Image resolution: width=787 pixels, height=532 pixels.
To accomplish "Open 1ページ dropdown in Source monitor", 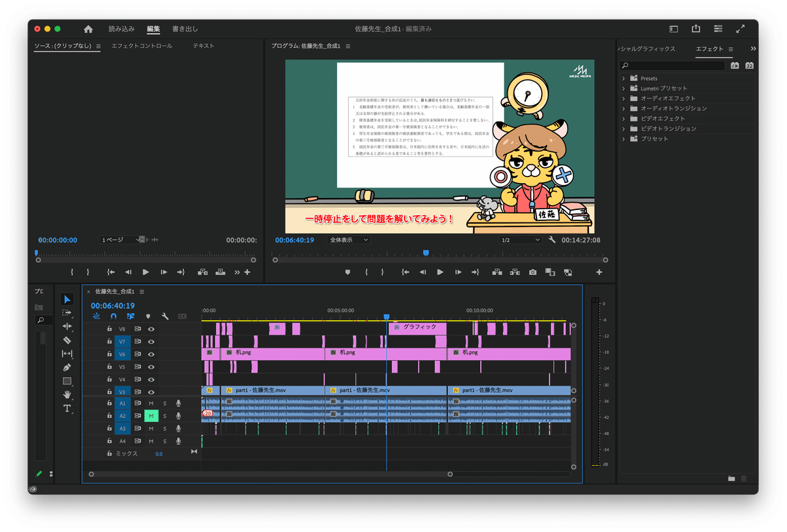I will [121, 240].
